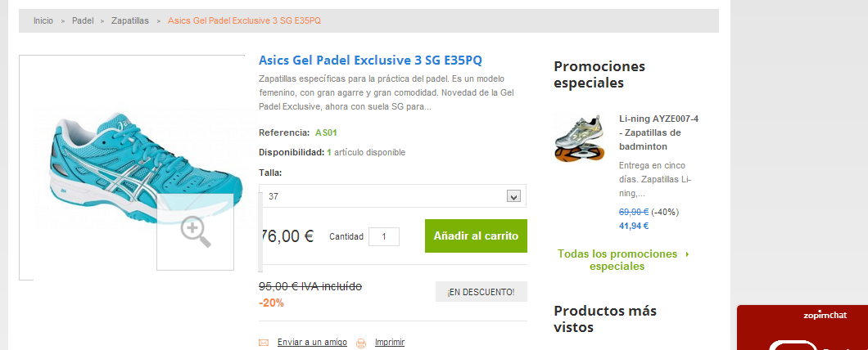Click the Asics Gel Padel Exclusive 3 title
The width and height of the screenshot is (868, 350).
[x=370, y=60]
